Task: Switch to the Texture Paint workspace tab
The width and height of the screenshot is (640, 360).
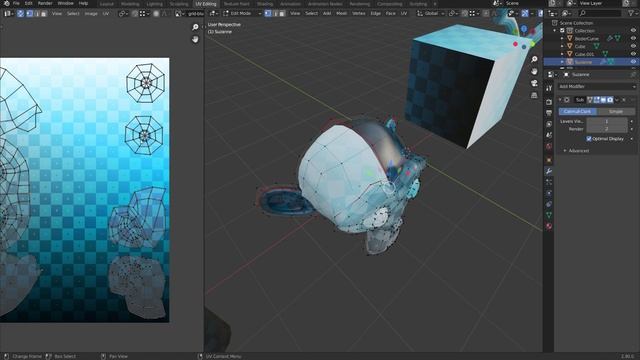Action: tap(236, 4)
